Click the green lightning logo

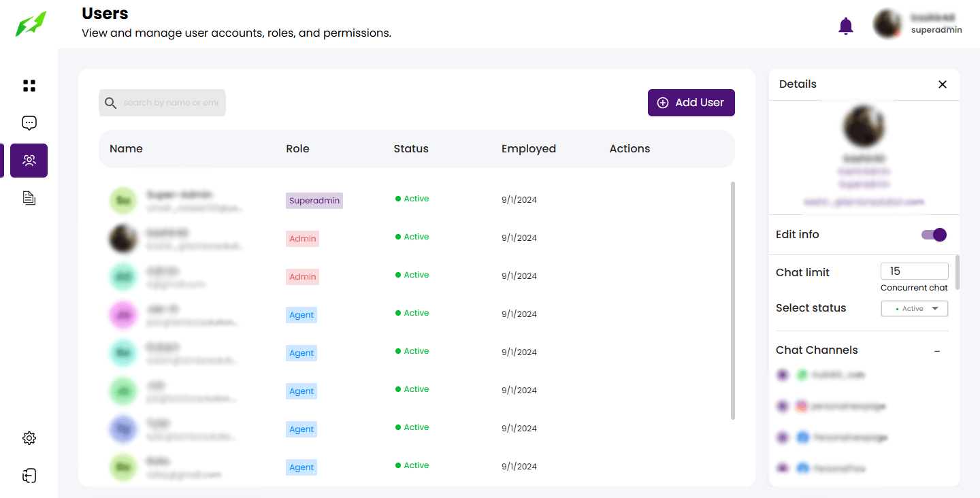(x=31, y=24)
